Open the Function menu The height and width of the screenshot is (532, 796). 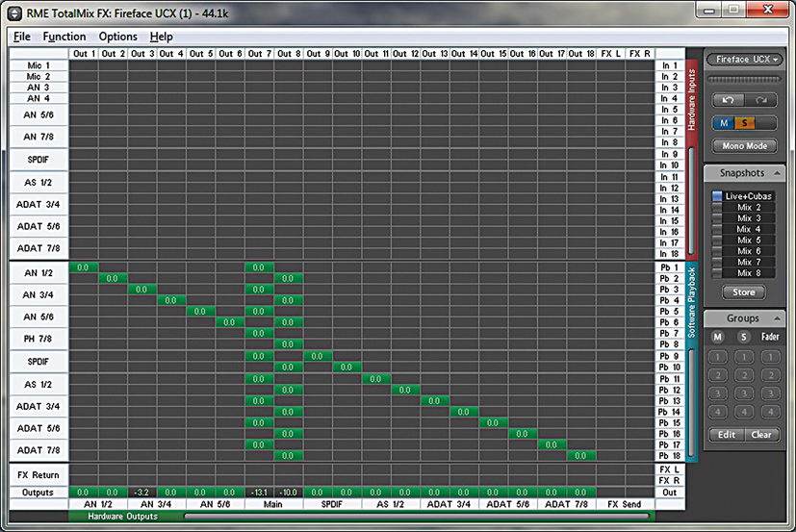[x=64, y=37]
